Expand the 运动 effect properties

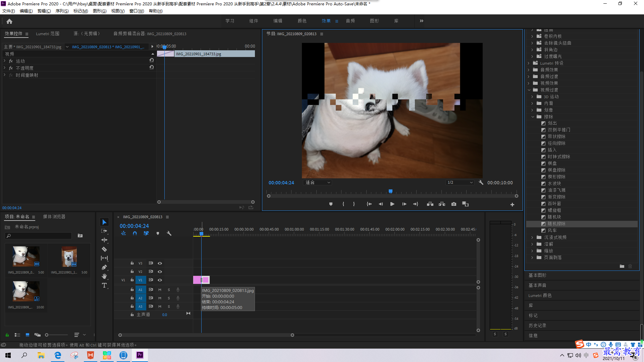5,61
